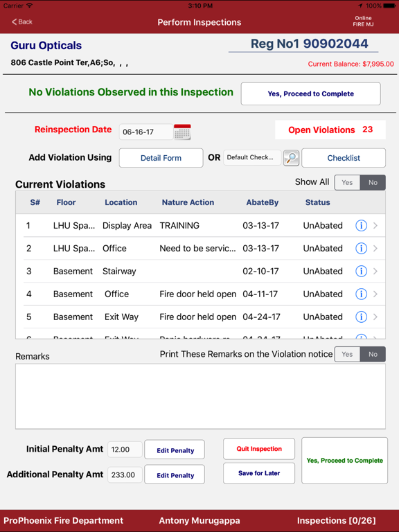Click Quit Inspection button
The height and width of the screenshot is (532, 399).
coord(259,449)
